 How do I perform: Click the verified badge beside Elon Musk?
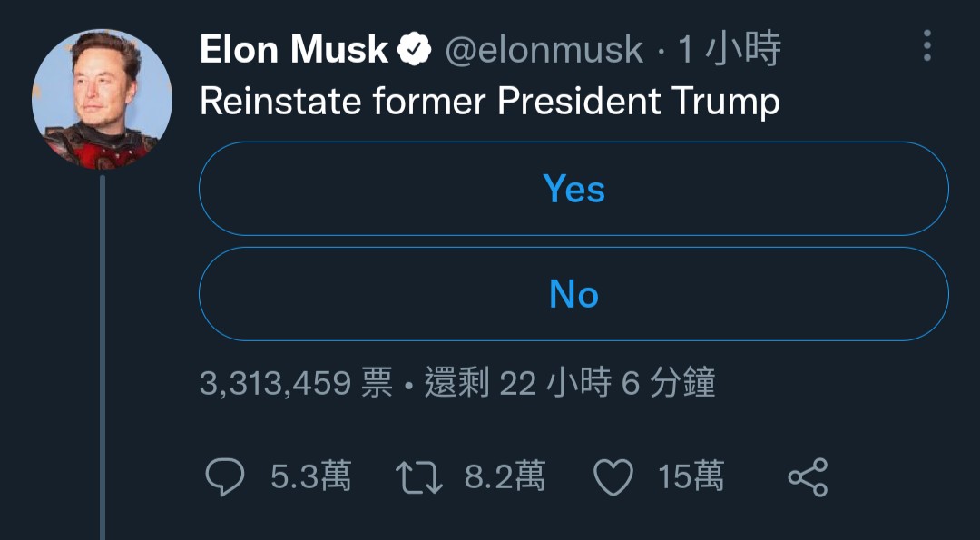click(x=415, y=50)
